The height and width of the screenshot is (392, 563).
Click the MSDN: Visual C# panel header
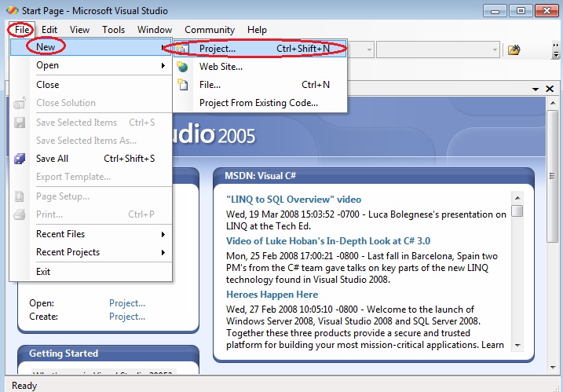tap(374, 176)
